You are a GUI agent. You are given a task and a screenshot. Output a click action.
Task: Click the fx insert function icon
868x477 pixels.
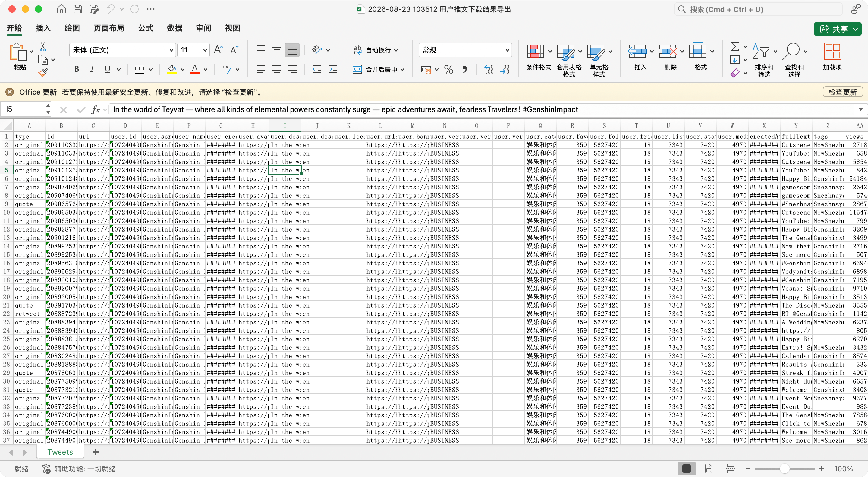click(96, 109)
